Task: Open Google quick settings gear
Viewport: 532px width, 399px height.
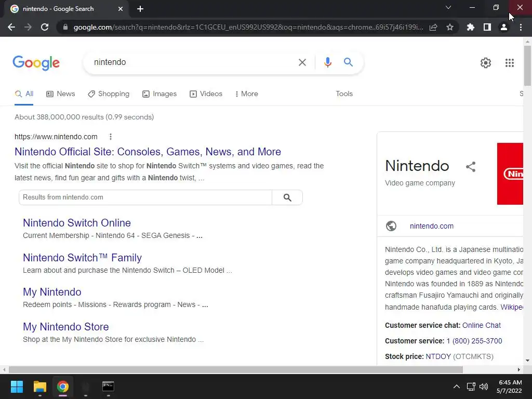Action: (486, 63)
